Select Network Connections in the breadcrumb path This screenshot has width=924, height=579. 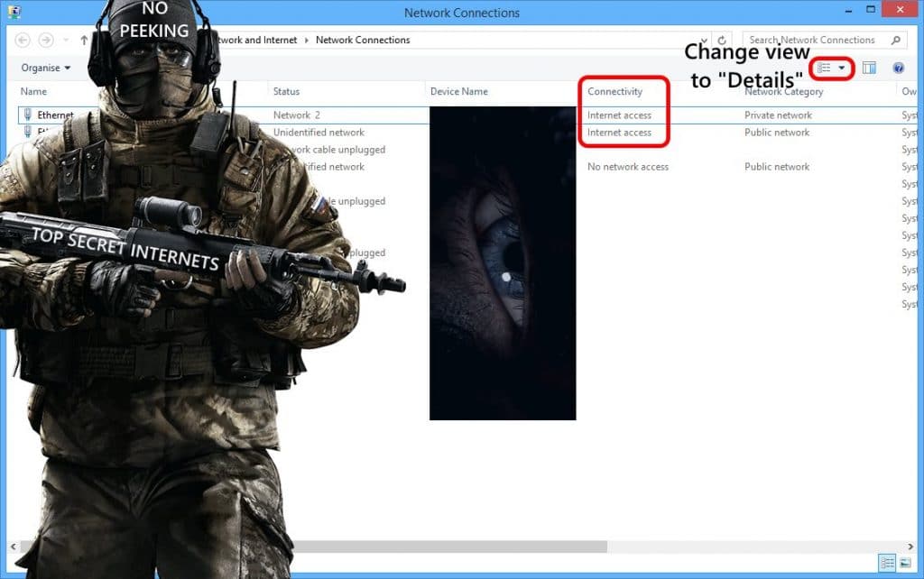coord(363,40)
